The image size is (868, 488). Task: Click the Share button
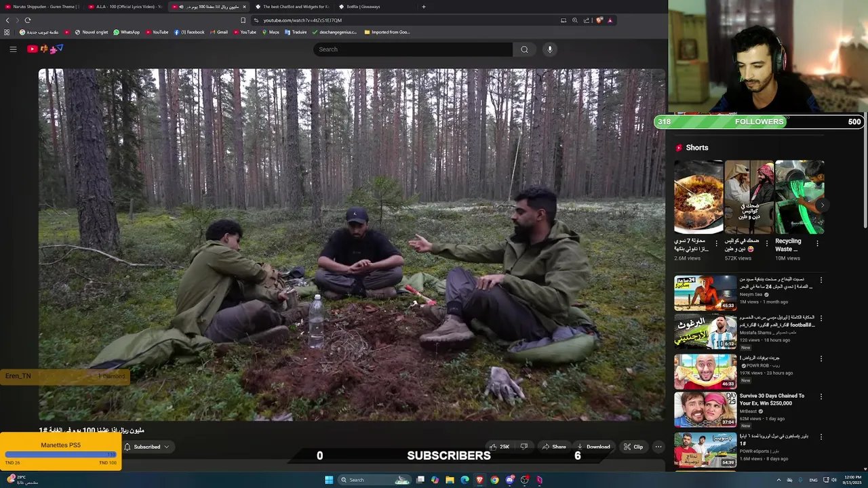(x=553, y=447)
